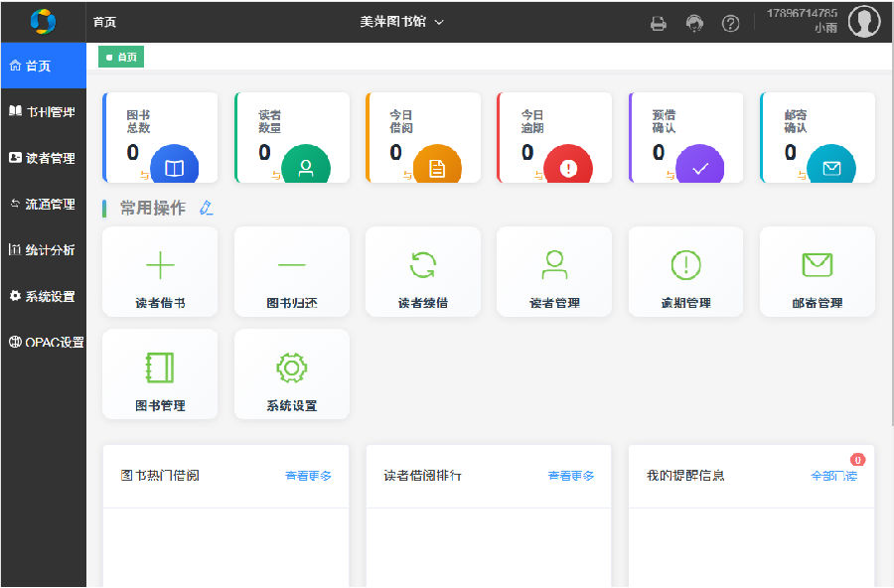This screenshot has width=894, height=588.
Task: Open 逾期管理 exclamation icon shortcut
Action: 685,265
